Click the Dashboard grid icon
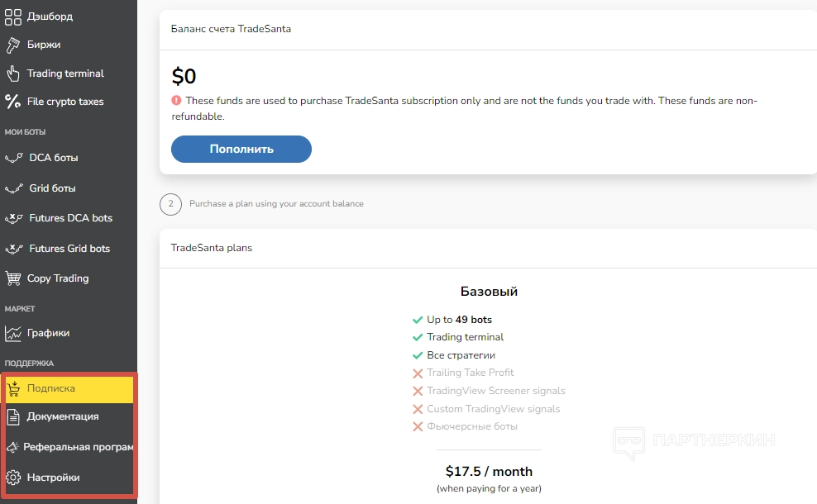This screenshot has height=504, width=817. [13, 17]
